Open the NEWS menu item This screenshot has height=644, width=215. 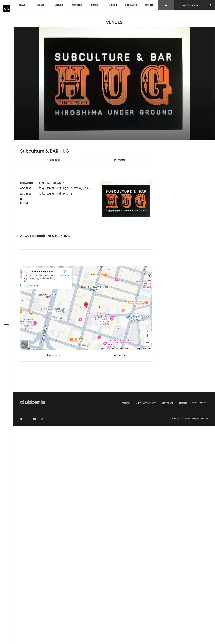tap(22, 5)
